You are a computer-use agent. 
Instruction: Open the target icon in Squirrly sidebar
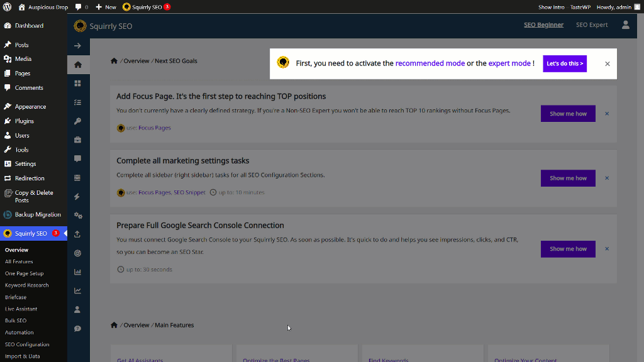[77, 253]
